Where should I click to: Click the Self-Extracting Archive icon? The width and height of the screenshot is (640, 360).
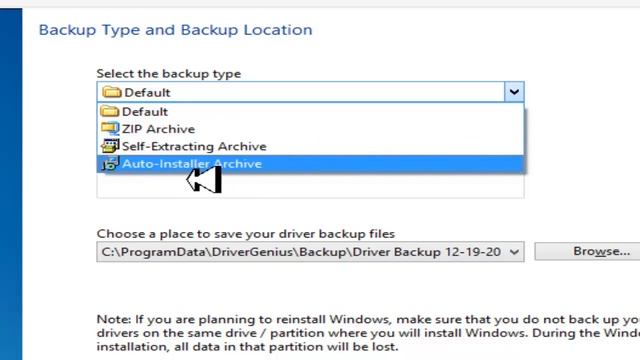tap(110, 146)
